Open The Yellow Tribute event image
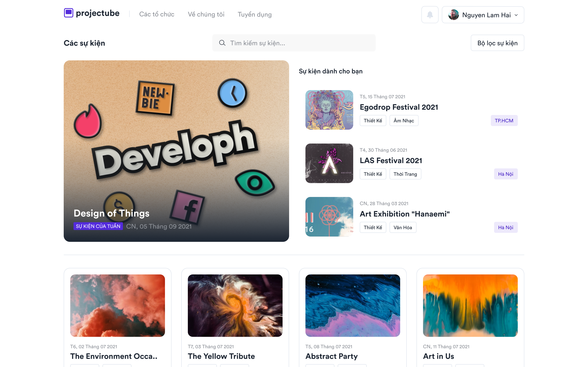Image resolution: width=588 pixels, height=367 pixels. (235, 305)
